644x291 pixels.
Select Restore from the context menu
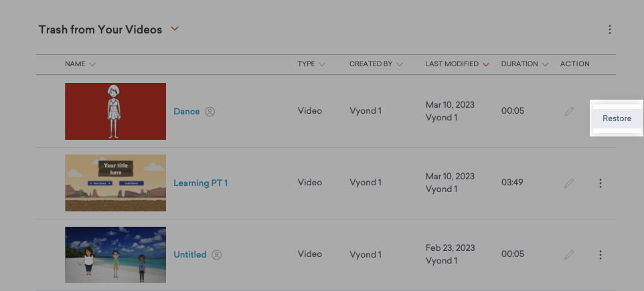pos(617,118)
